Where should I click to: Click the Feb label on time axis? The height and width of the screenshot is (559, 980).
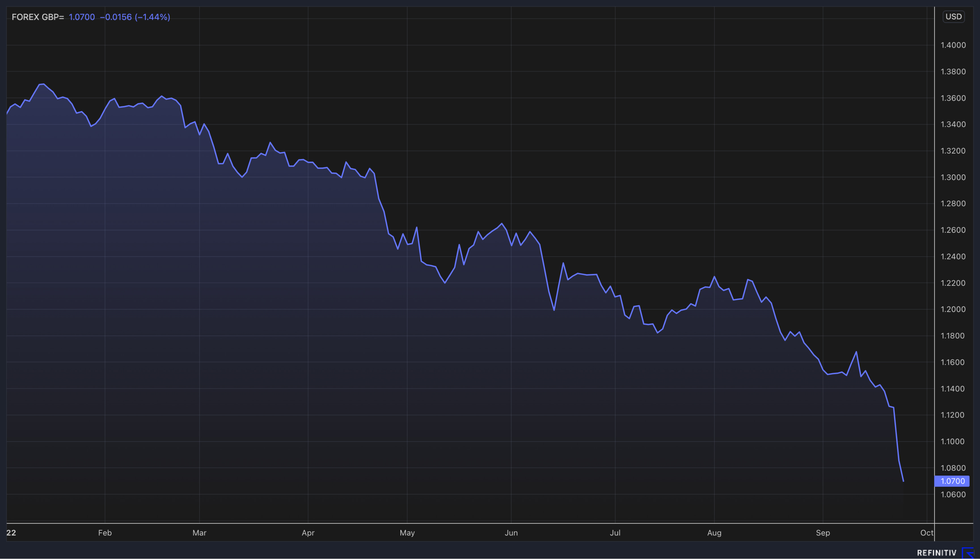tap(105, 533)
